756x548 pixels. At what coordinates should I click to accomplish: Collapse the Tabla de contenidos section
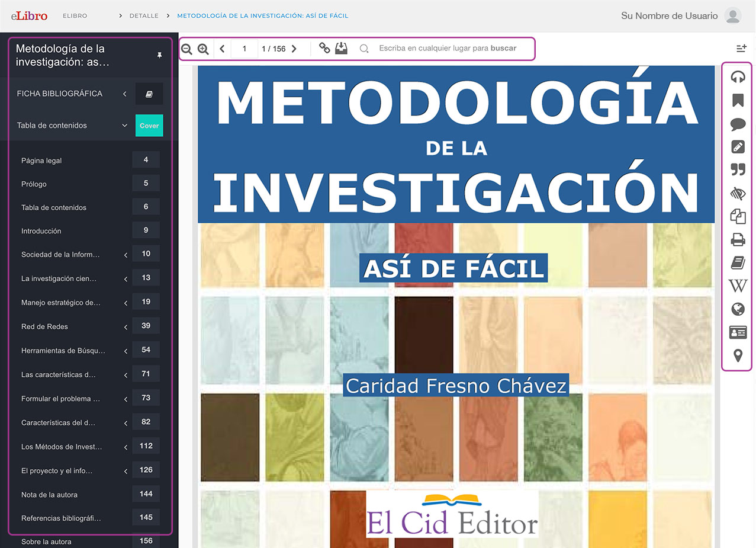click(x=124, y=126)
